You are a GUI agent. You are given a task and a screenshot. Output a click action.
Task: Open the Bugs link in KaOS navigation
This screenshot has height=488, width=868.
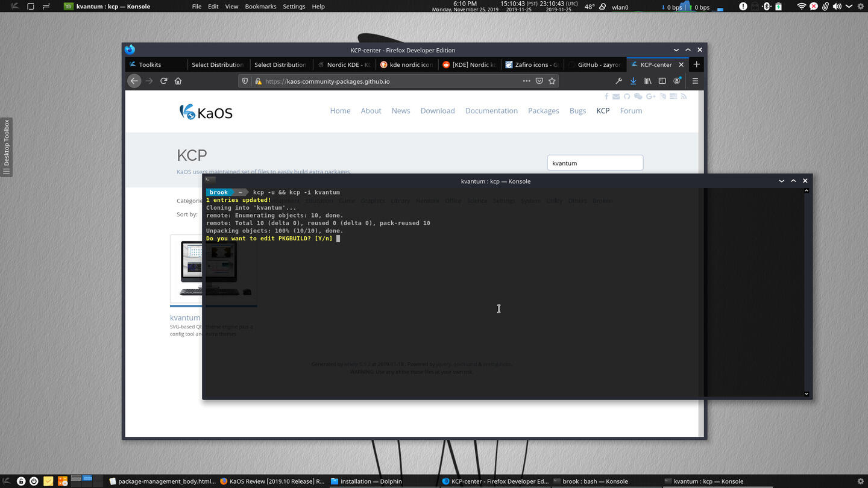click(577, 111)
